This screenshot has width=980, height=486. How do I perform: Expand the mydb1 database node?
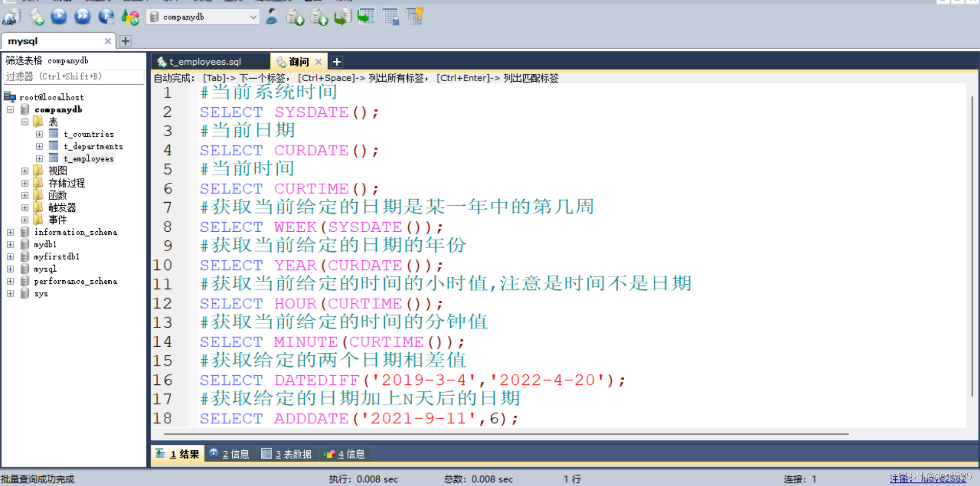(10, 245)
